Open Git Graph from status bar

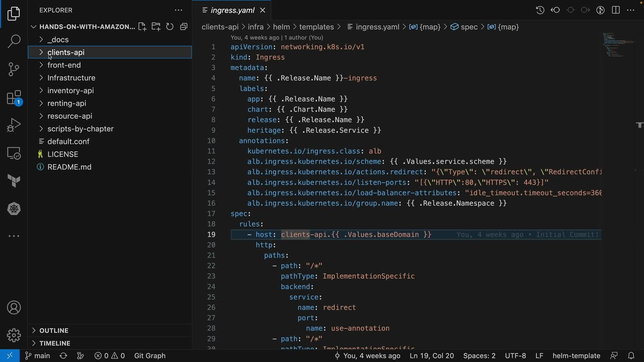tap(150, 356)
